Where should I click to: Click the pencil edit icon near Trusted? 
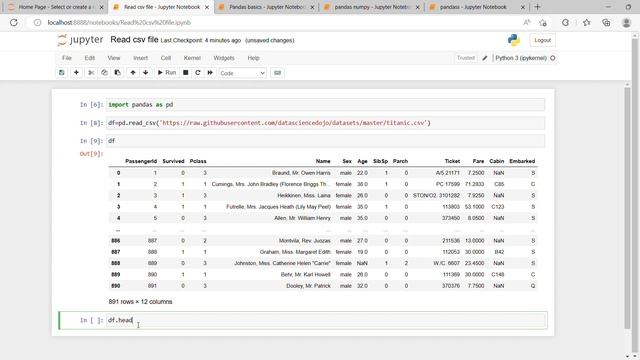[485, 58]
